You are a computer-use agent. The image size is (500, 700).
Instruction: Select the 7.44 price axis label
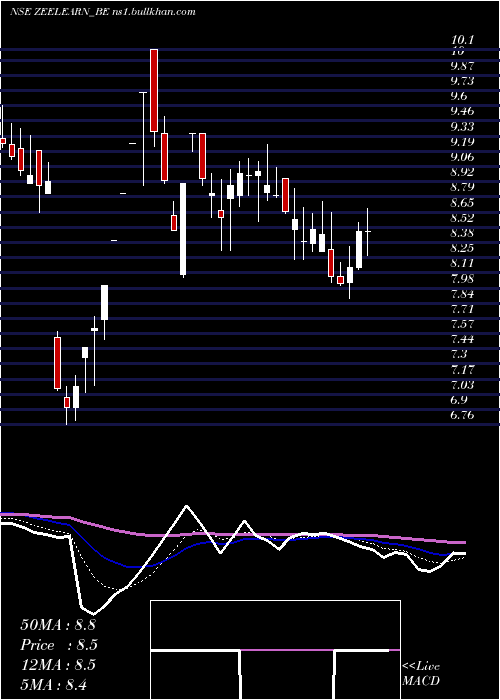(462, 339)
